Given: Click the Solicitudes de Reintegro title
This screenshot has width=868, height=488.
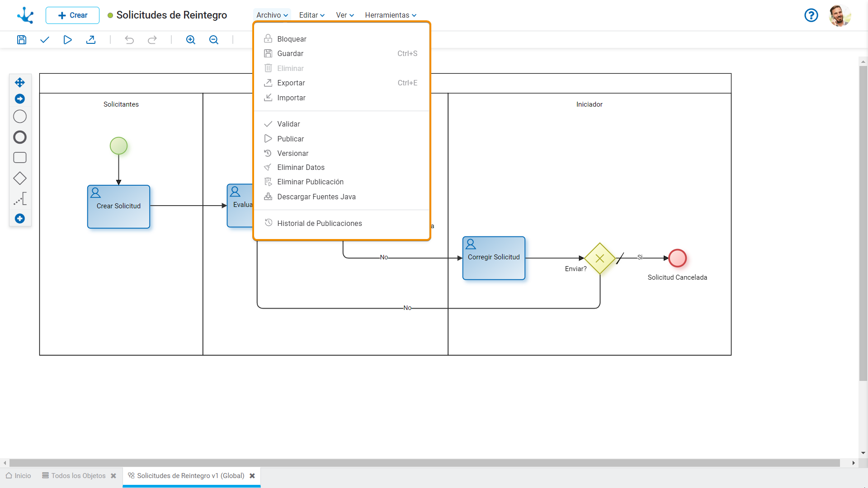Looking at the screenshot, I should (172, 15).
